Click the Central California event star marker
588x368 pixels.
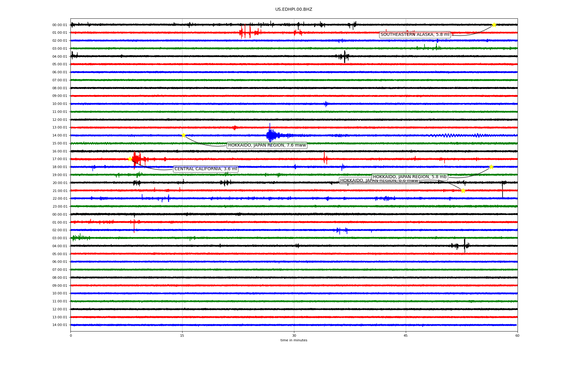130,159
